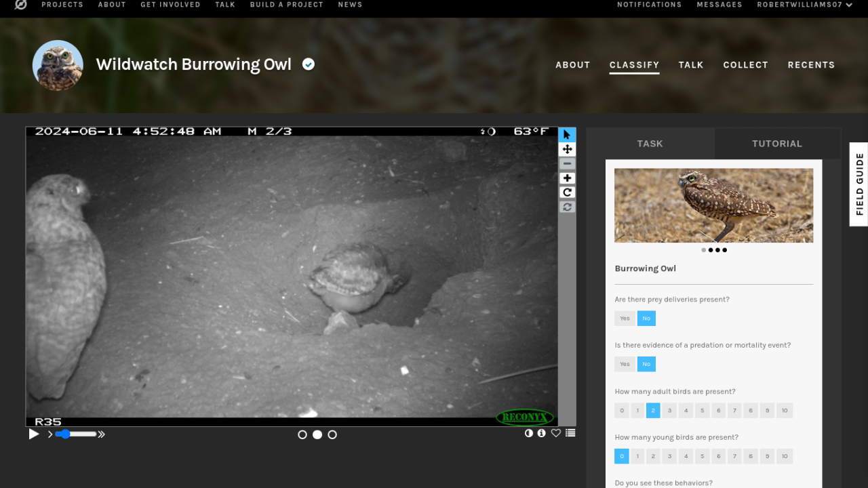Set adult birds count to 3
Viewport: 868px width, 488px height.
[x=669, y=411]
